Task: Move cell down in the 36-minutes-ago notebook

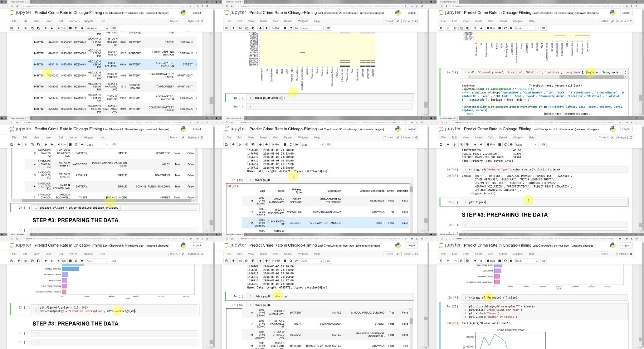Action: pyautogui.click(x=52, y=144)
